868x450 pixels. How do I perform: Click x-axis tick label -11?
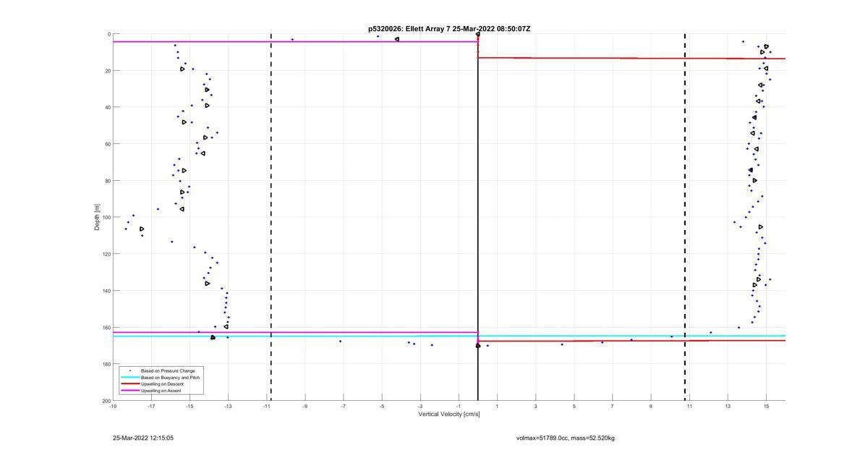pos(266,406)
